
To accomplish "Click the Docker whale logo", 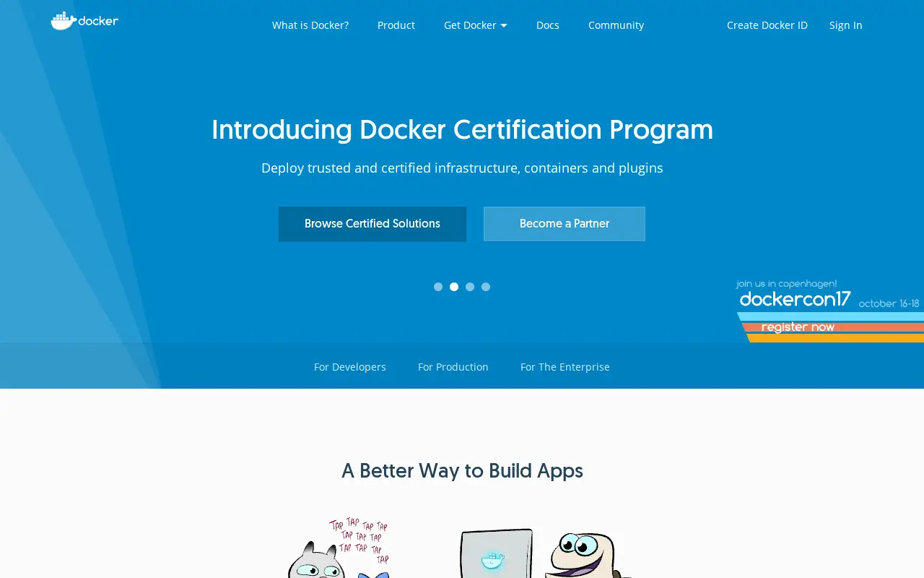I will click(84, 21).
